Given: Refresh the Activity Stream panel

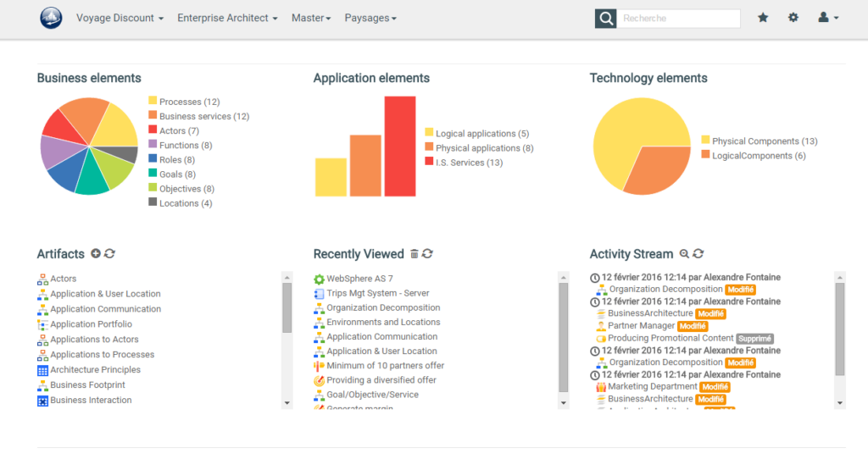Looking at the screenshot, I should pyautogui.click(x=698, y=254).
